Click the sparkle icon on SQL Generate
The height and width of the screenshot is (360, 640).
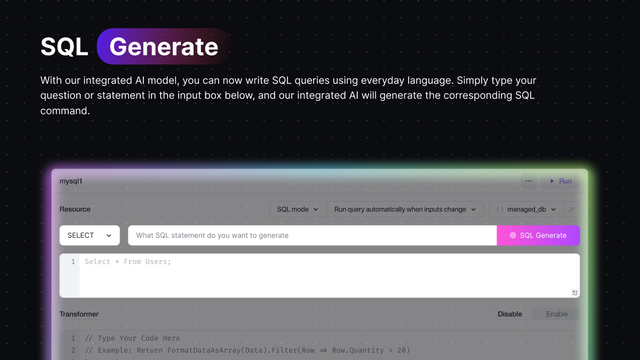click(513, 235)
